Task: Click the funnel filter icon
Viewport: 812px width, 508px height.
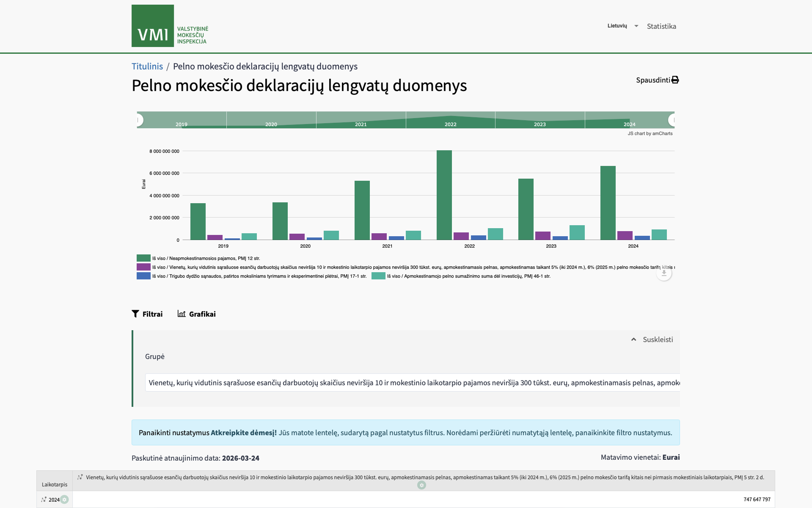Action: [135, 314]
